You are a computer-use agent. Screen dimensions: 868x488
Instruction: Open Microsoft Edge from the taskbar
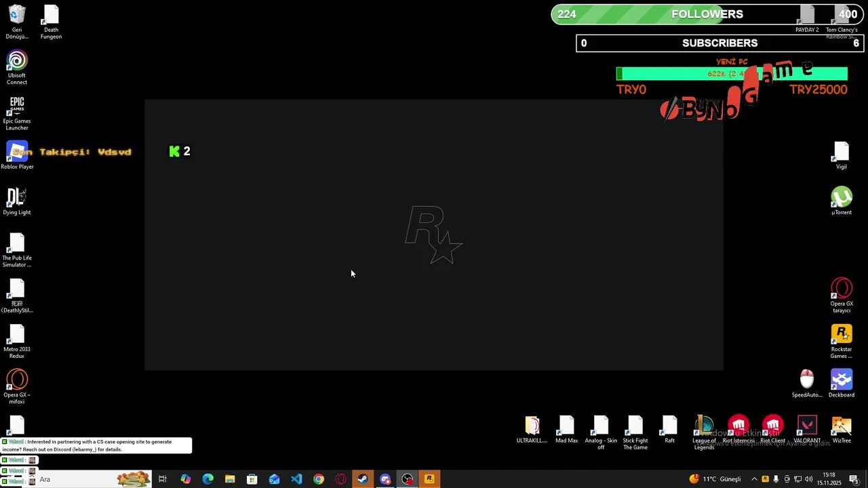[208, 479]
